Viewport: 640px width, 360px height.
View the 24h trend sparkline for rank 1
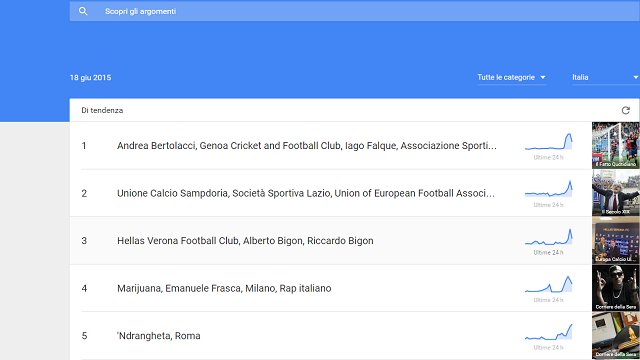tap(549, 142)
